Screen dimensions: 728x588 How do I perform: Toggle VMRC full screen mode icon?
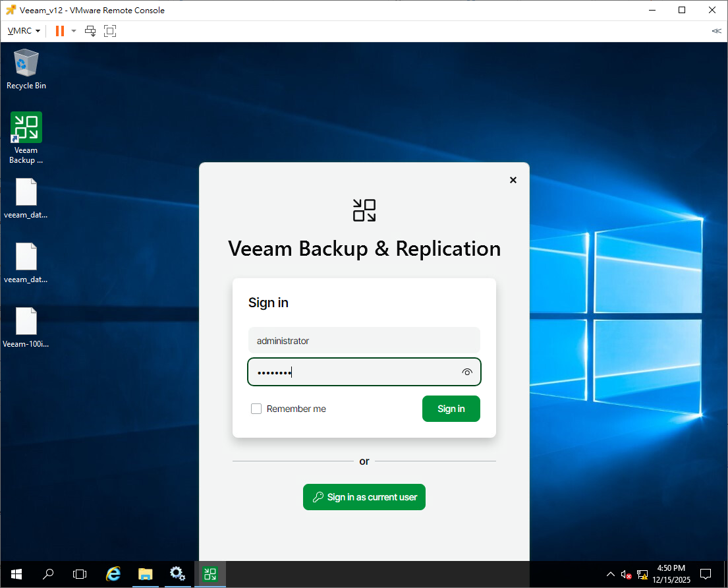(110, 31)
